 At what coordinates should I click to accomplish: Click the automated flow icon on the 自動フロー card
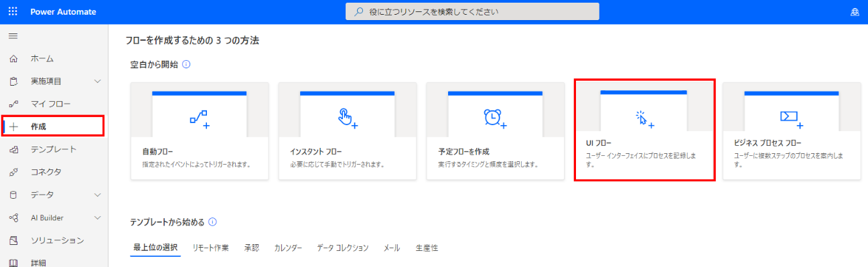click(x=200, y=118)
